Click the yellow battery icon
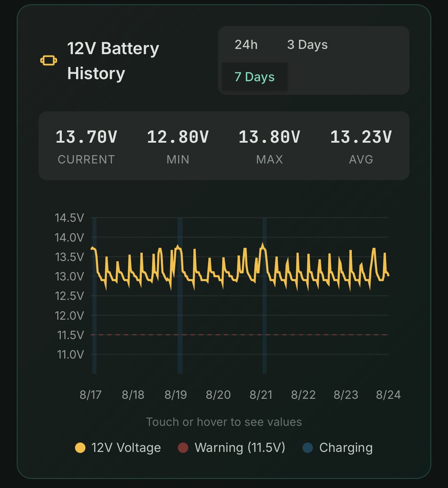Image resolution: width=448 pixels, height=488 pixels. pyautogui.click(x=49, y=61)
